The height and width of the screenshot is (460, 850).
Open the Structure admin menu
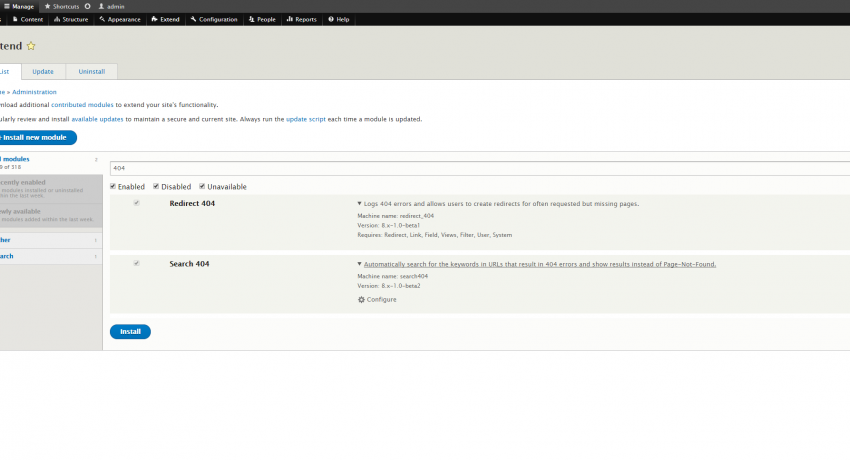point(71,20)
